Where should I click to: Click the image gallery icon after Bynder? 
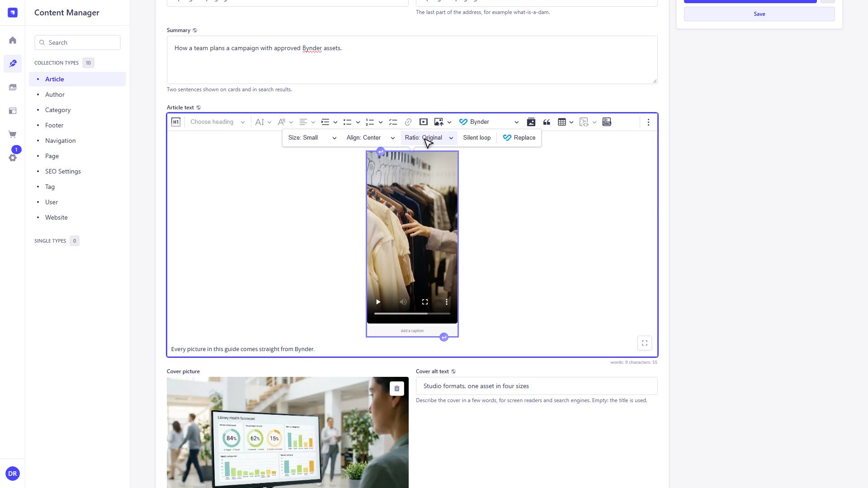[531, 122]
